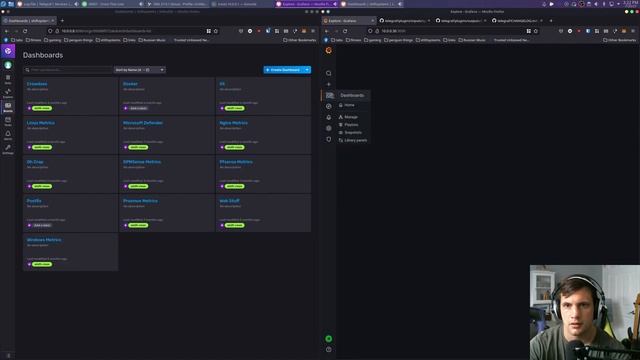Click green label on Windows Metrics card
Screen dimensions: 640x360
click(42, 264)
